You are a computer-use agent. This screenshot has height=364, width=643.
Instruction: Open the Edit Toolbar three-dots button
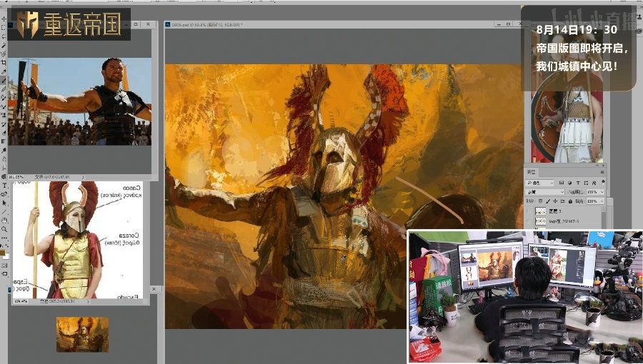tap(5, 238)
